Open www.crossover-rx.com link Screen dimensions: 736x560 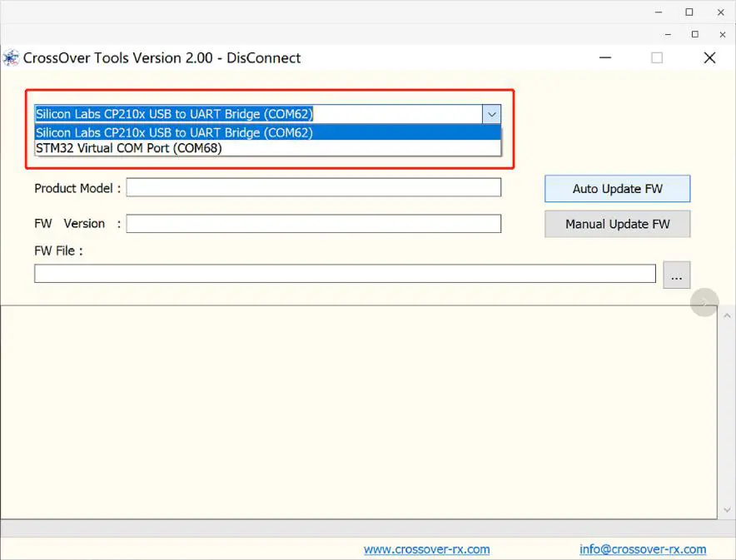pyautogui.click(x=426, y=548)
